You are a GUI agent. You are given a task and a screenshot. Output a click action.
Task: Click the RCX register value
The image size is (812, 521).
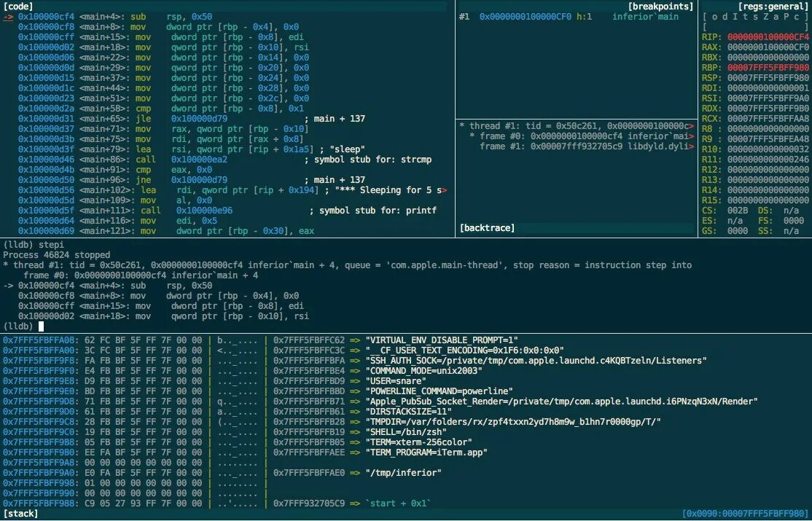pyautogui.click(x=768, y=119)
